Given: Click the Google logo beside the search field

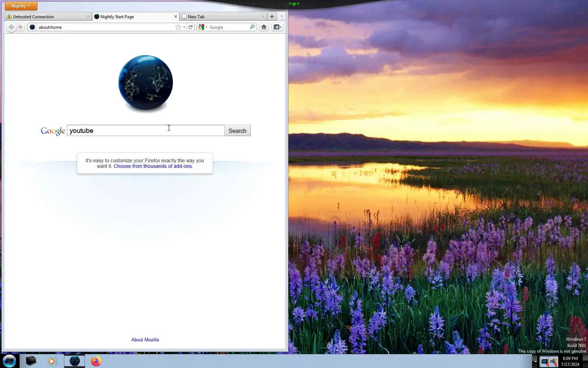Looking at the screenshot, I should [53, 131].
